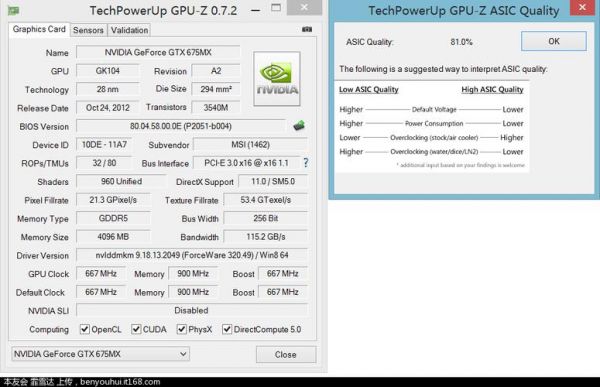Click the ASIC Quality value 81.0%
This screenshot has height=387, width=600.
pos(461,42)
